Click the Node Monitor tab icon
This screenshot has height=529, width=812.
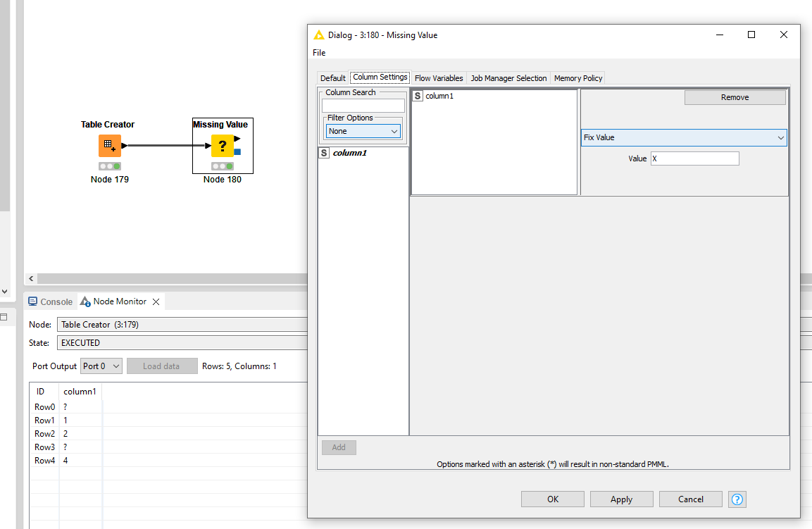pos(85,301)
